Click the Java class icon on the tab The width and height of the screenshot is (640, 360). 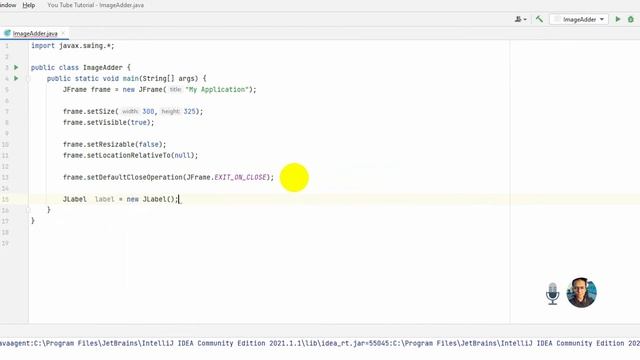coord(7,33)
